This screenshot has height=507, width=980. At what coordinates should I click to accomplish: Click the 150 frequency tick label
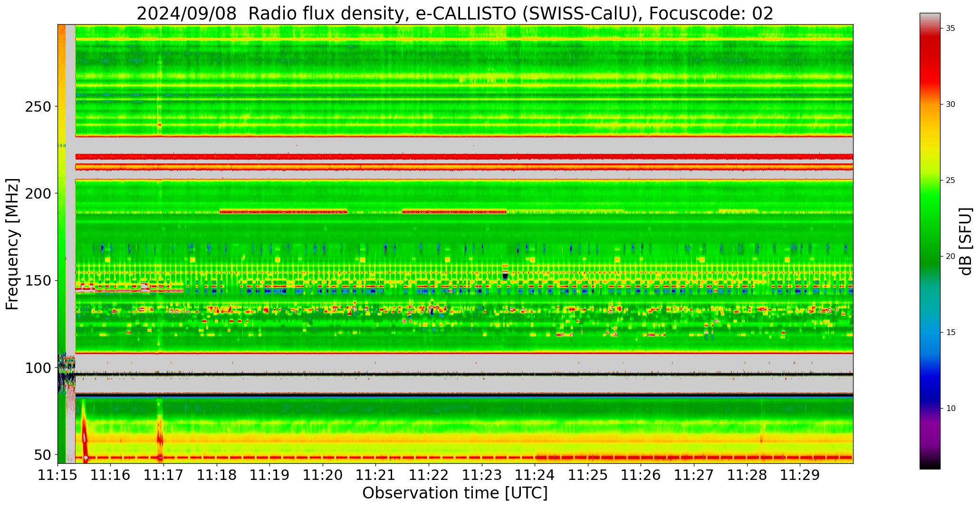coord(38,281)
